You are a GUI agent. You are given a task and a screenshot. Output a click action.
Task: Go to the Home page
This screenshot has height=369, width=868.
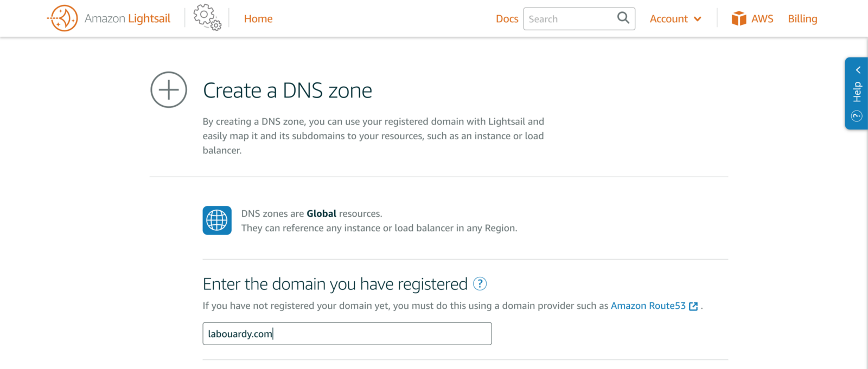(258, 19)
